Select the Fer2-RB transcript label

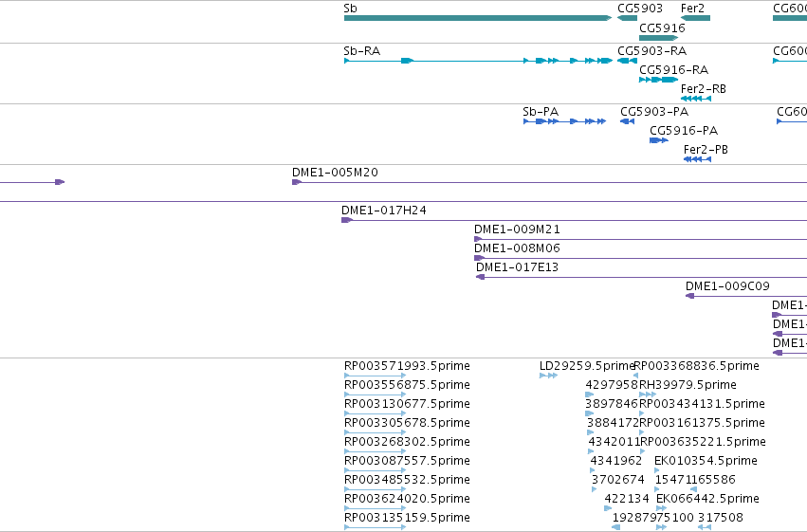coord(703,89)
